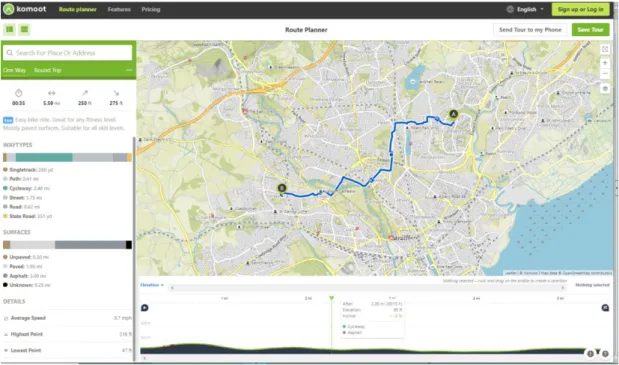Select the Singletrack waytype entry

(28, 170)
